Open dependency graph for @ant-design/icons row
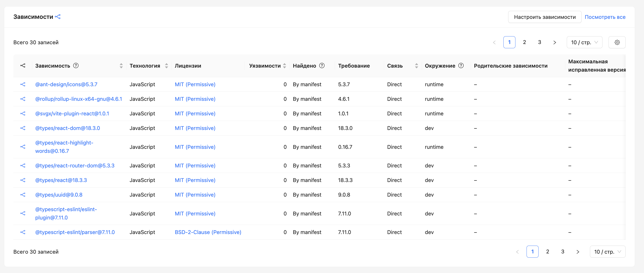644x273 pixels. pos(23,84)
